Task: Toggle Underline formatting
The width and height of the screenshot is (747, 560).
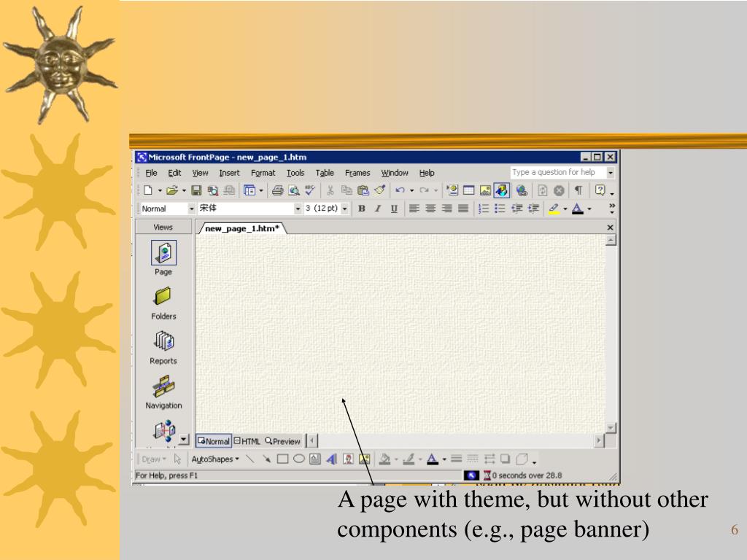Action: click(394, 209)
